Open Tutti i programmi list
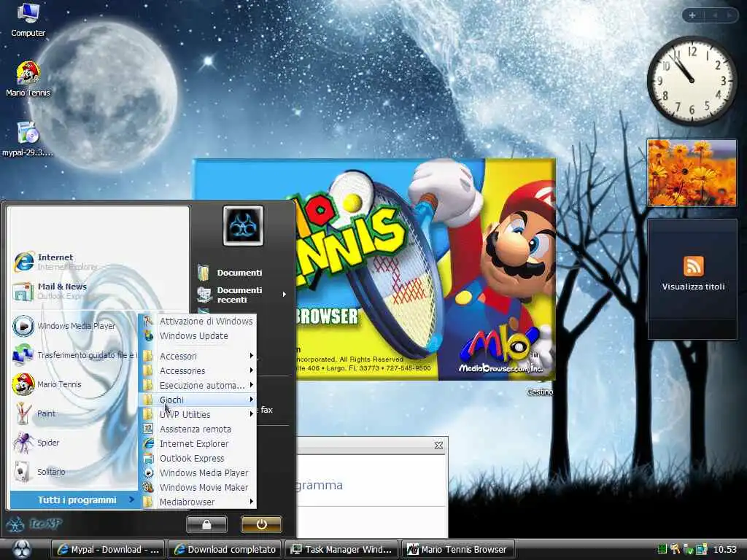 point(74,500)
